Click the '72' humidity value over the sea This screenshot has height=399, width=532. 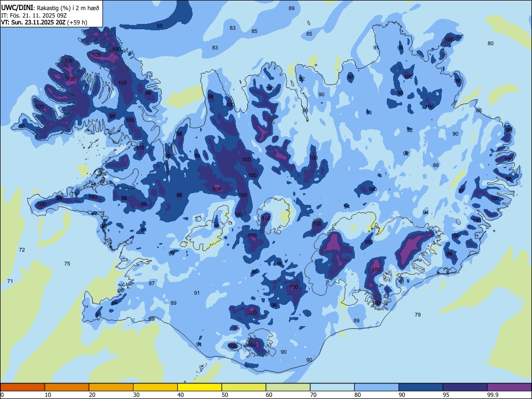[x=22, y=250]
